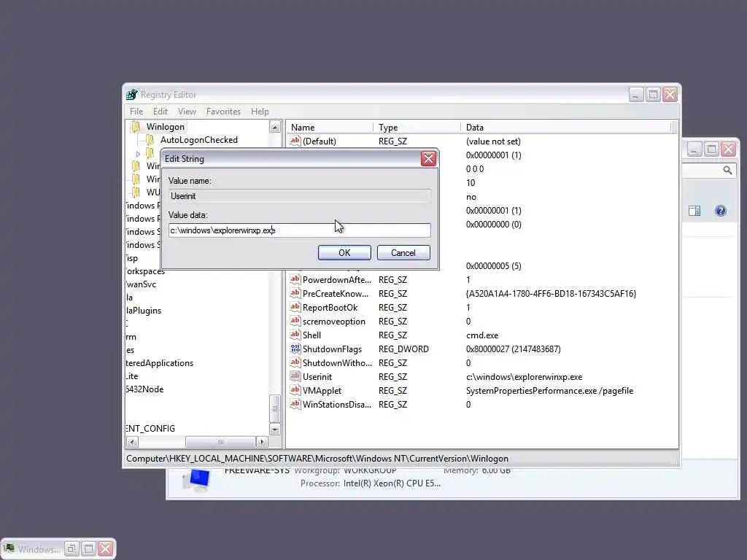Select the wanSvc key in tree

[141, 284]
